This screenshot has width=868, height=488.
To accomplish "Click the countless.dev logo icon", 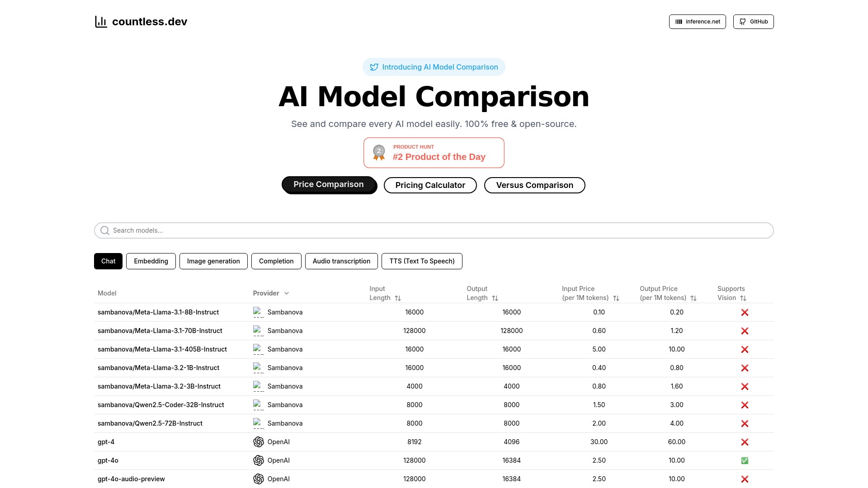I will [99, 21].
